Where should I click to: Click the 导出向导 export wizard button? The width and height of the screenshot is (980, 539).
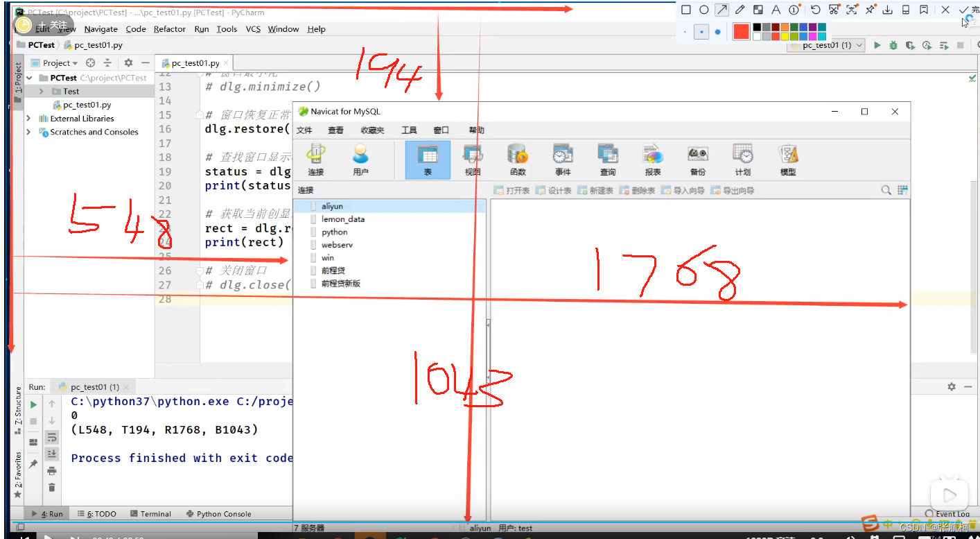[733, 191]
